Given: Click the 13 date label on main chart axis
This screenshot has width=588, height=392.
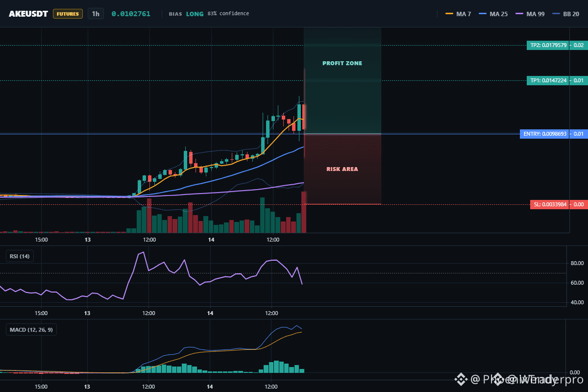Looking at the screenshot, I should [88, 240].
